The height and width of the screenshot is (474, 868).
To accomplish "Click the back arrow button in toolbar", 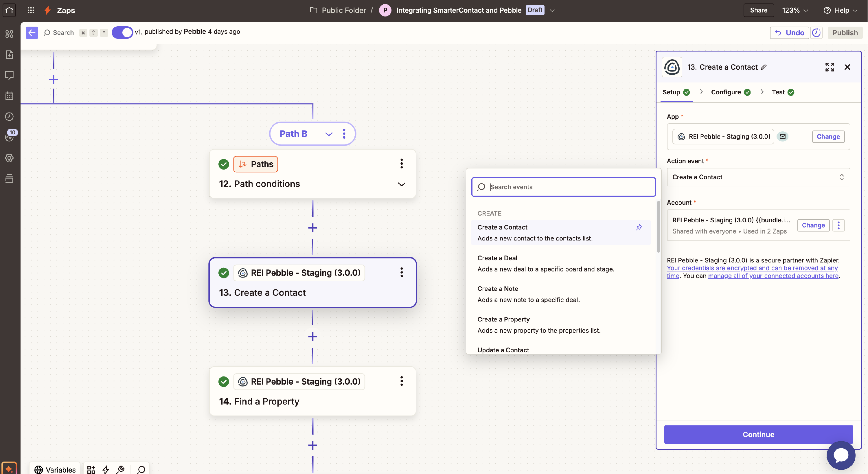I will tap(32, 33).
